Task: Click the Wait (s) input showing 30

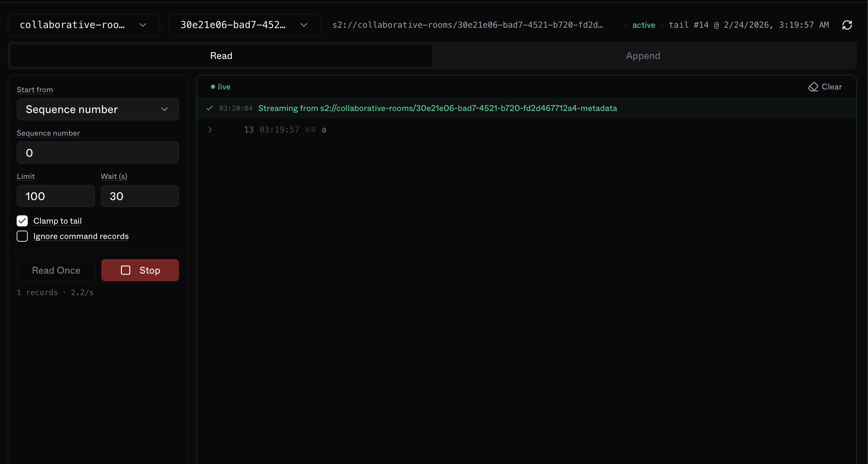Action: click(139, 196)
